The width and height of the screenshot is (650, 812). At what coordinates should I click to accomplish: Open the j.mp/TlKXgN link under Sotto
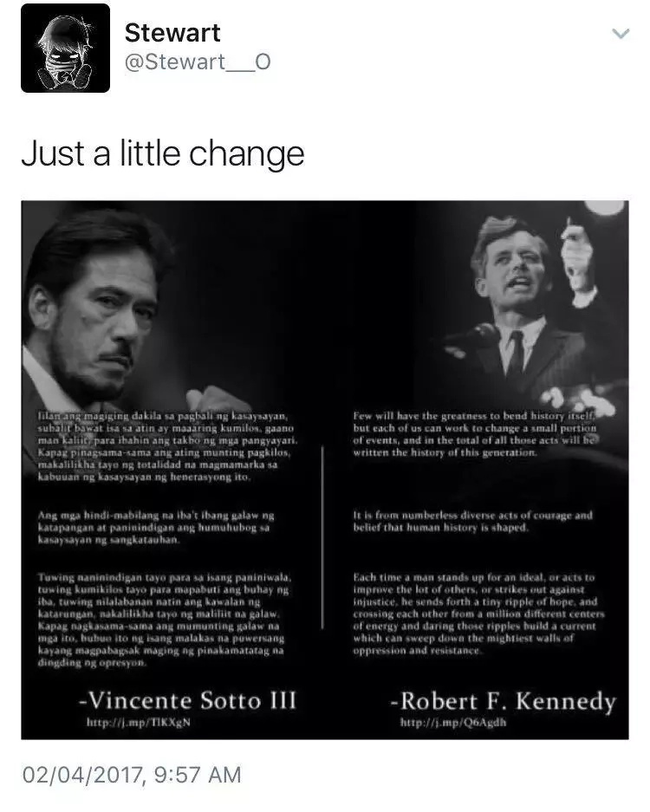click(139, 722)
